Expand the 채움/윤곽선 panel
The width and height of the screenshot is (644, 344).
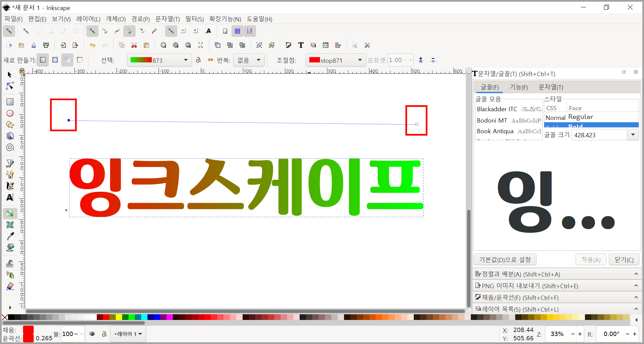[557, 298]
